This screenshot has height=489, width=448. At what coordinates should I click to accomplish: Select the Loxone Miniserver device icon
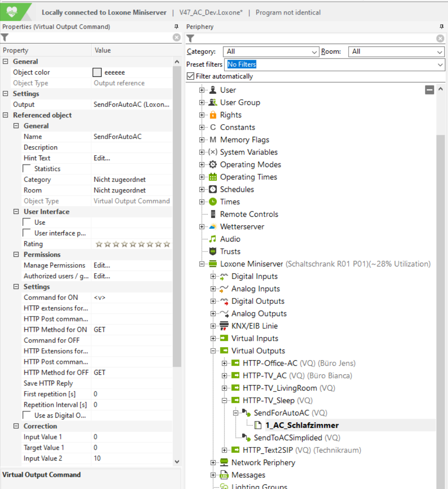coord(213,264)
